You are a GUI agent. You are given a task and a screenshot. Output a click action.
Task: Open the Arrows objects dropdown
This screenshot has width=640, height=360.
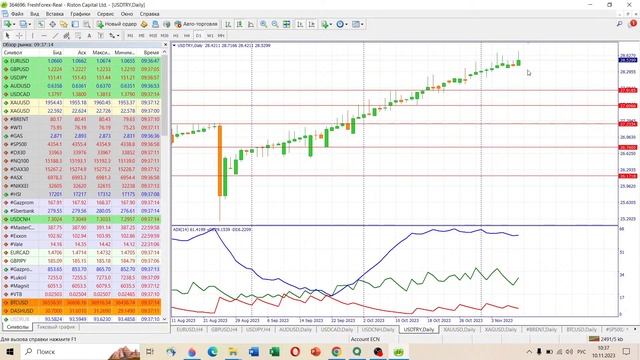(114, 36)
